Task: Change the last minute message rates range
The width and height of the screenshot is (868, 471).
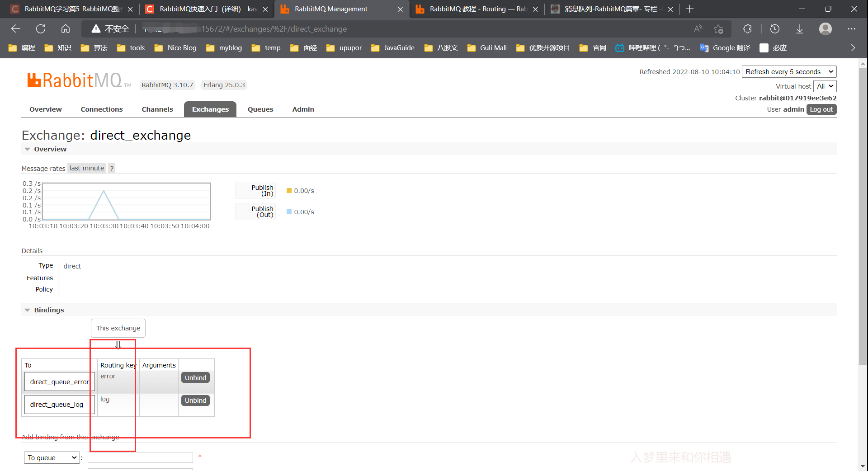Action: (87, 168)
